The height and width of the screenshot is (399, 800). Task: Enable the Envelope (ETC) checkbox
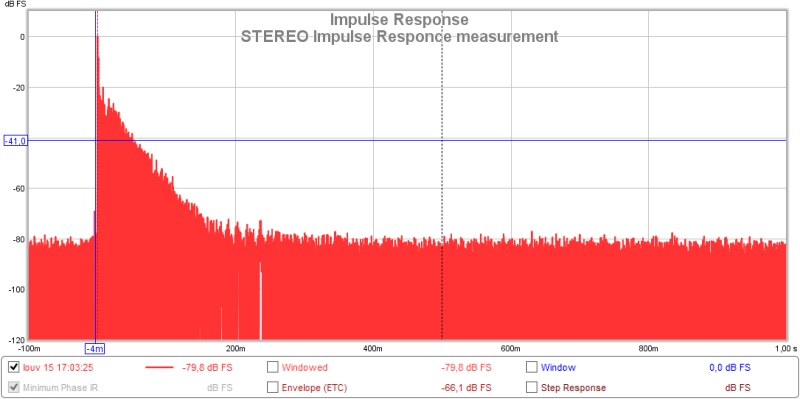[273, 387]
